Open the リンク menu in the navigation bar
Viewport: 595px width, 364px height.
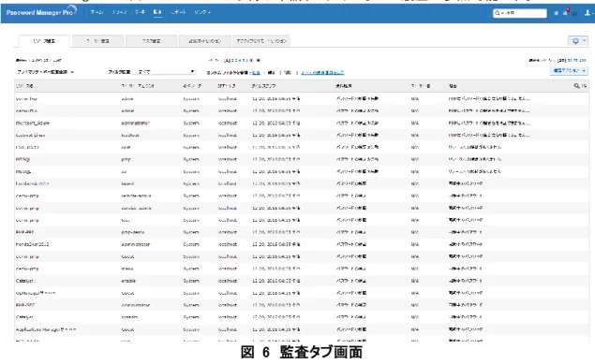click(x=202, y=12)
